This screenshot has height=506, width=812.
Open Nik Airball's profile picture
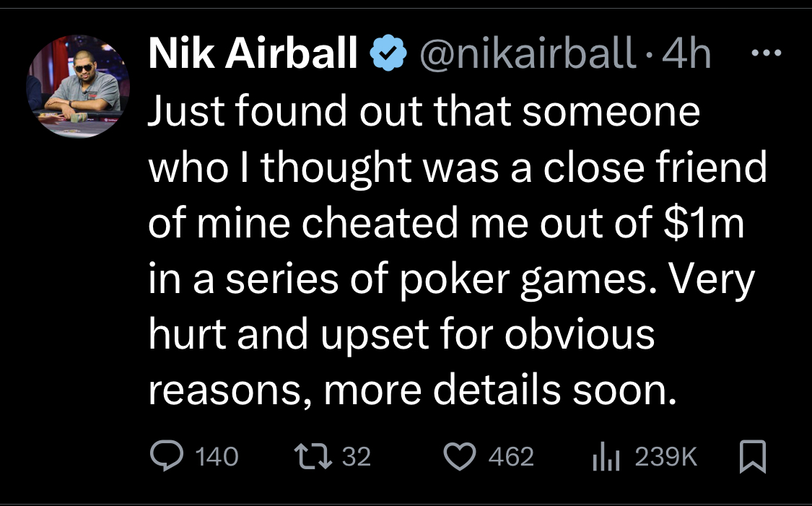[x=78, y=86]
